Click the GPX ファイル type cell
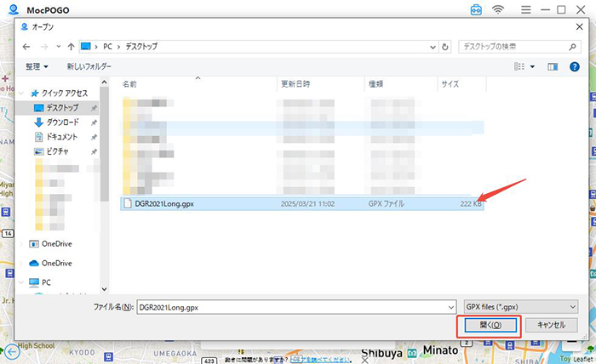The image size is (596, 364). 387,204
